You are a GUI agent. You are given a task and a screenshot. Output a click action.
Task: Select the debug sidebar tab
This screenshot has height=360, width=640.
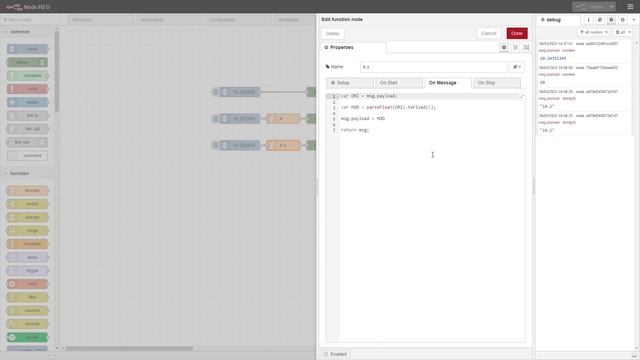coord(558,20)
